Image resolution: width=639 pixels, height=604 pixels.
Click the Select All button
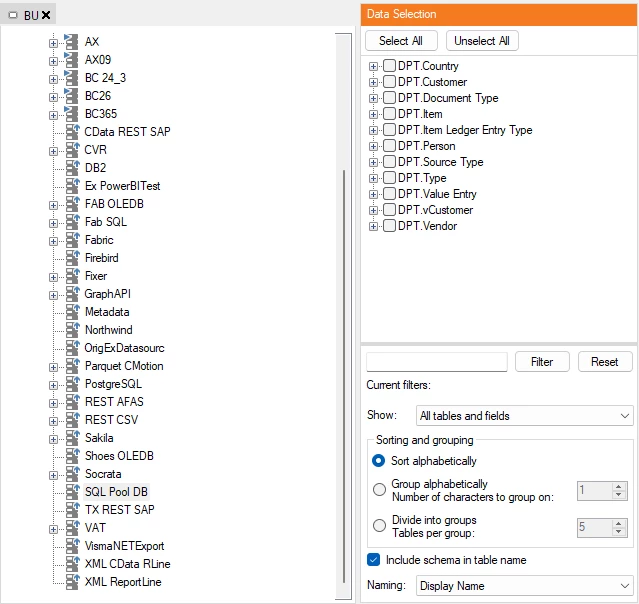401,41
